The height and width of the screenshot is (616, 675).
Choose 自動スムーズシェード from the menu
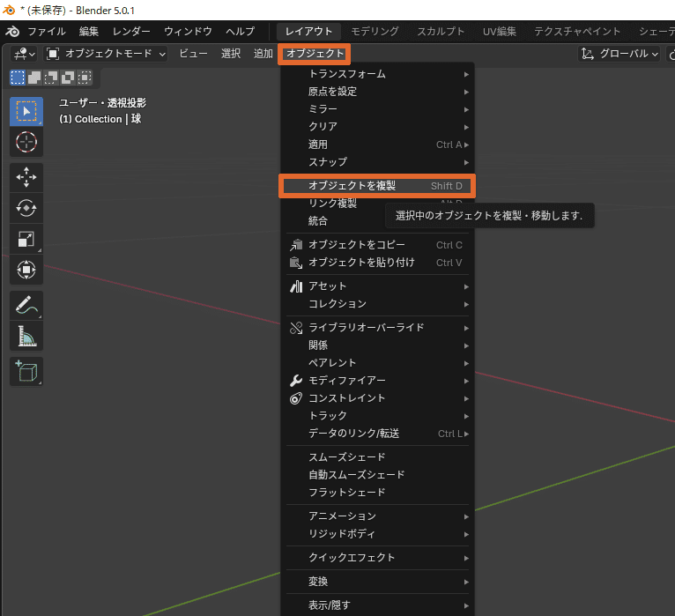377,475
